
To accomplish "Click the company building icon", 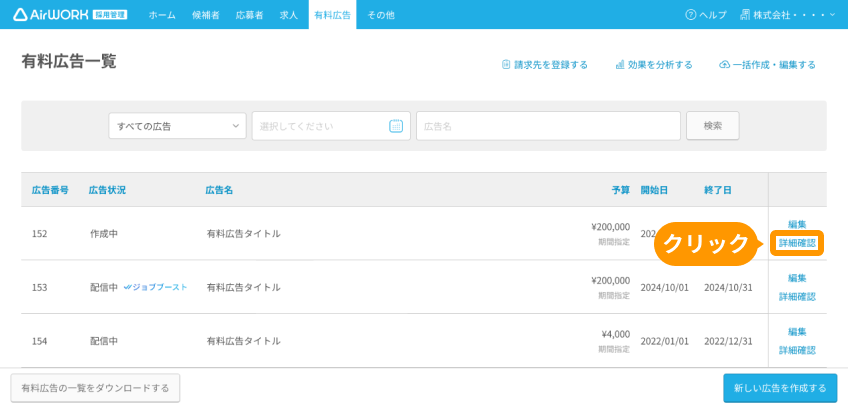I will (x=745, y=15).
